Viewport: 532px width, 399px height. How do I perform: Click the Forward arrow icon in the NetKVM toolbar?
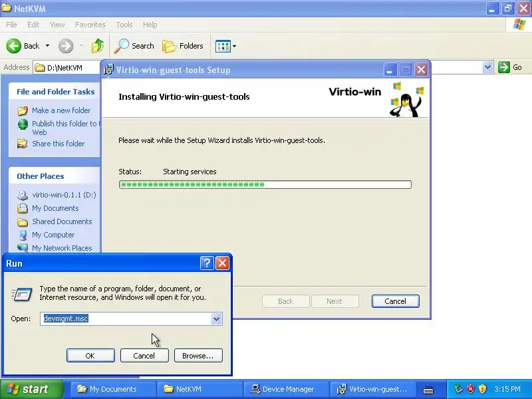click(65, 46)
